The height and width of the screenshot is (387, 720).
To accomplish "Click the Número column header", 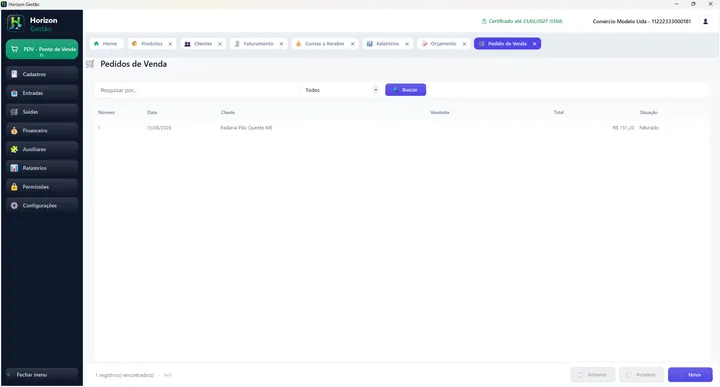I will [106, 112].
